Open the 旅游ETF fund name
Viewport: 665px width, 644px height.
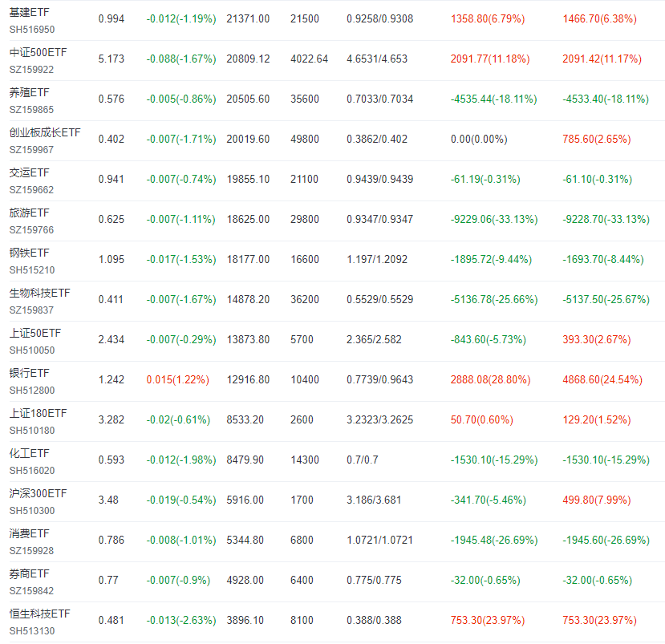29,213
